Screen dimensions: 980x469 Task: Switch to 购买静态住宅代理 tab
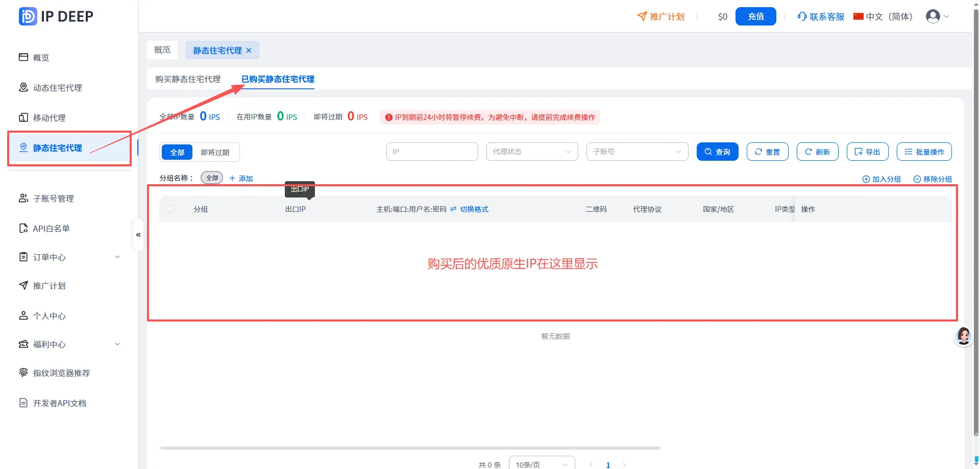click(188, 79)
